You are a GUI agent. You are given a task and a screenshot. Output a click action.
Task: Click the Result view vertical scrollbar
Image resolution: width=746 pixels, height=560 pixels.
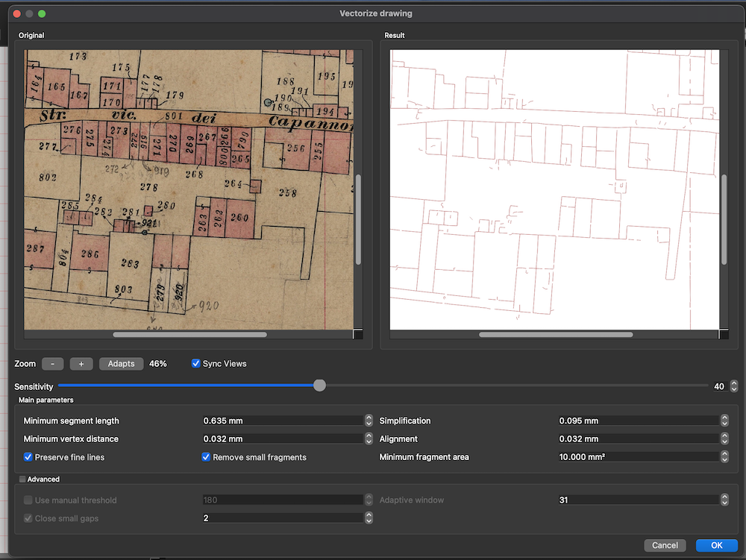(724, 220)
